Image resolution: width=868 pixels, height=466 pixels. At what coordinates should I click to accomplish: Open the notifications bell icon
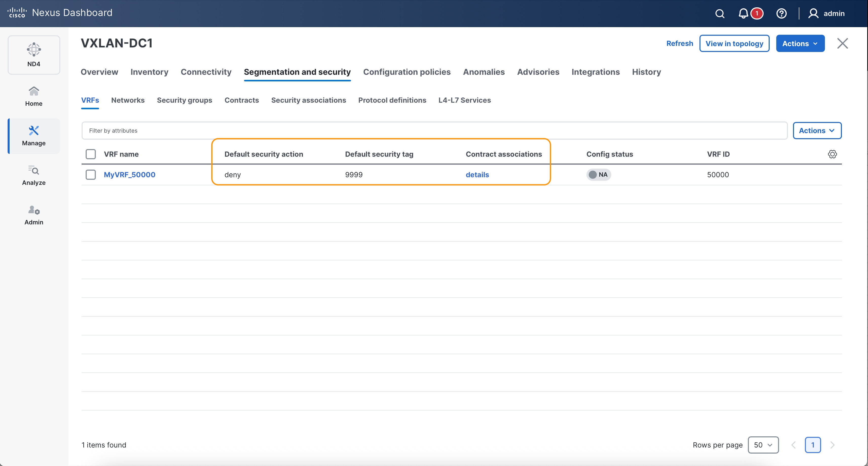[743, 13]
